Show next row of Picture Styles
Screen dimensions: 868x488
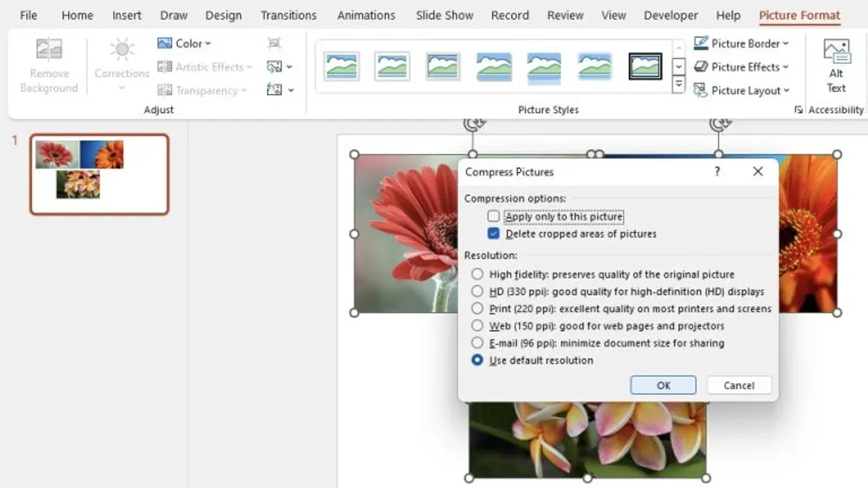coord(678,67)
